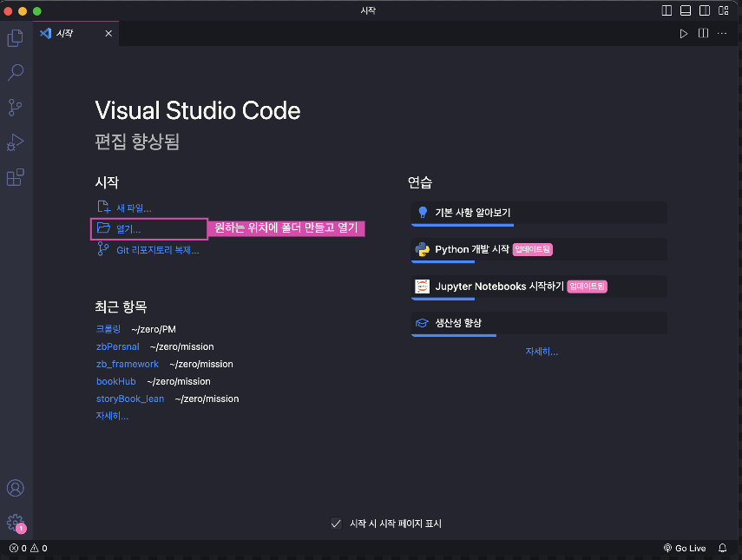Close the 시작 tab
The image size is (742, 560).
pos(108,34)
